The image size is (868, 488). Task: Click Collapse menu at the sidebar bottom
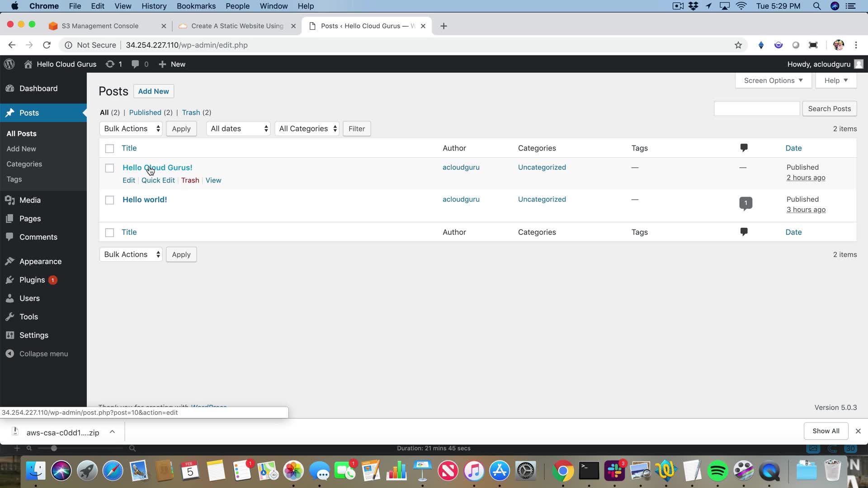43,354
